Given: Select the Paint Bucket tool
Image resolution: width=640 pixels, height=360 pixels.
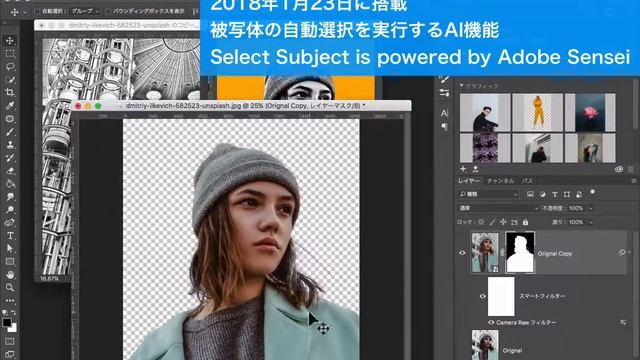Looking at the screenshot, I should (10, 184).
